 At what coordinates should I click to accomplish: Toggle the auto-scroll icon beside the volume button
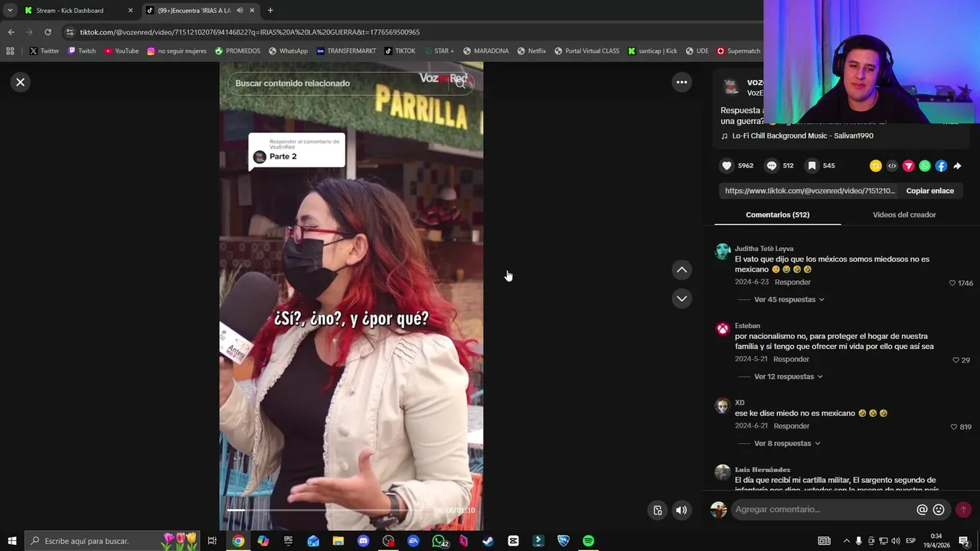coord(658,510)
